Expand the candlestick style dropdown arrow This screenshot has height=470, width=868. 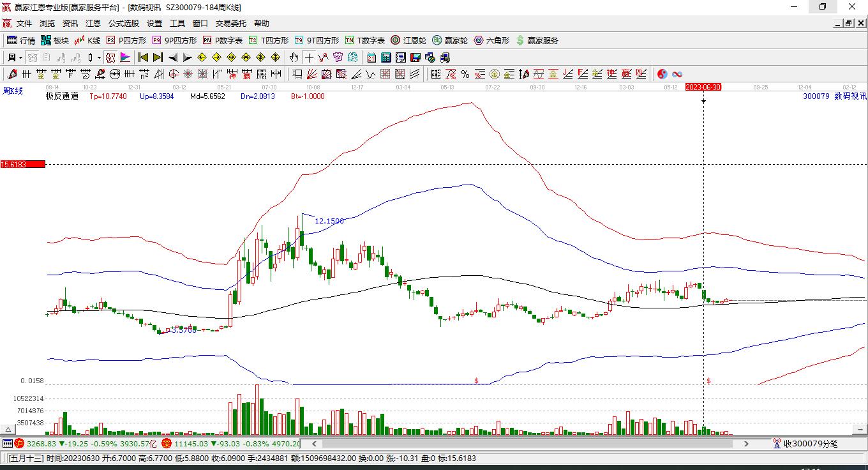99,57
